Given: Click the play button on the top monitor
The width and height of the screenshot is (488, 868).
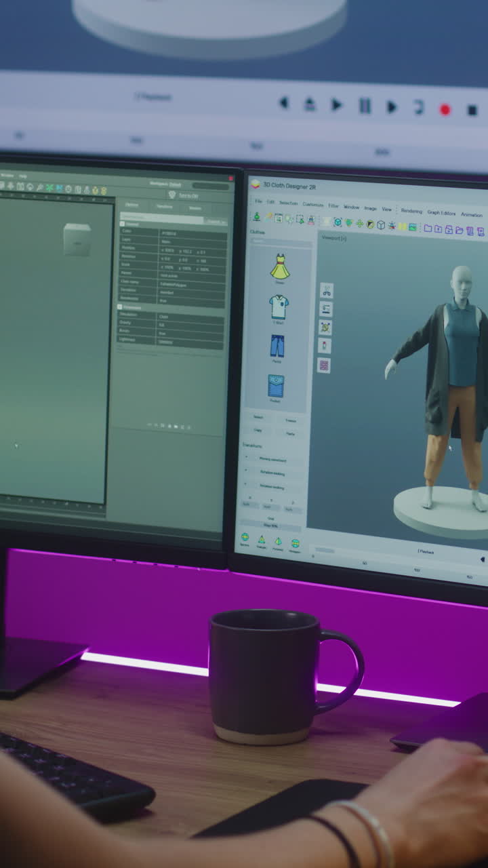Looking at the screenshot, I should pos(337,104).
